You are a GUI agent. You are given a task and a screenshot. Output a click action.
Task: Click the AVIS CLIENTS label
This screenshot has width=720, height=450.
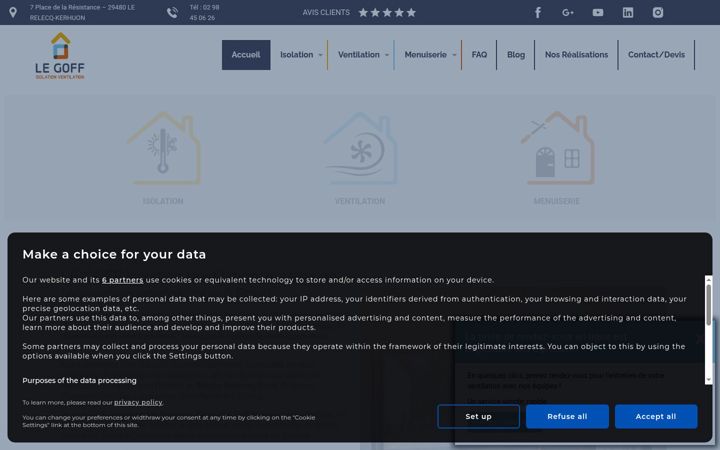(326, 12)
